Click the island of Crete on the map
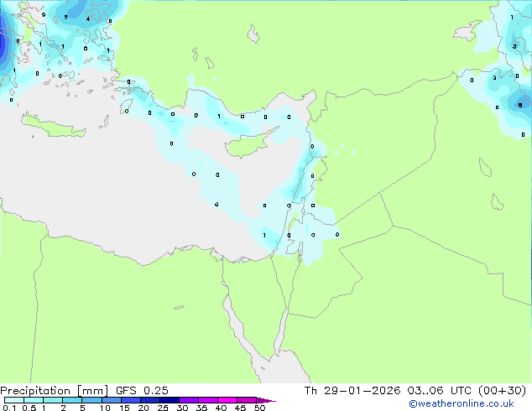 [x=53, y=126]
